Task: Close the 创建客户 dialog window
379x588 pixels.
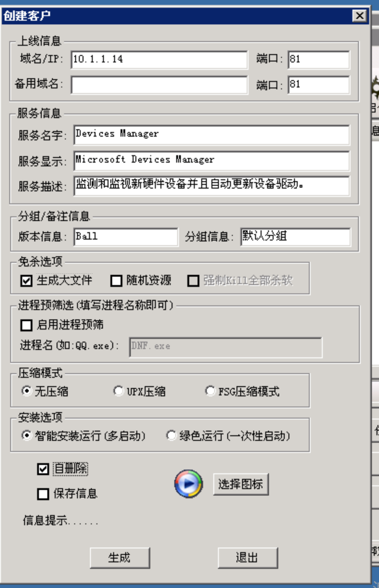Action: pyautogui.click(x=359, y=15)
